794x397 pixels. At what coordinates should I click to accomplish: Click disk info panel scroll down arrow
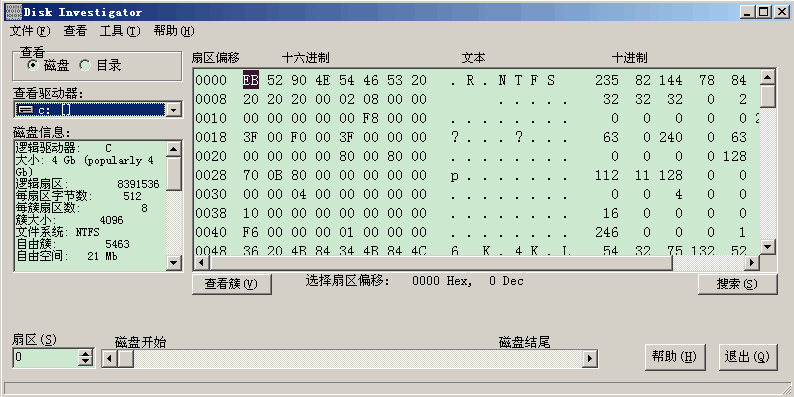click(174, 263)
